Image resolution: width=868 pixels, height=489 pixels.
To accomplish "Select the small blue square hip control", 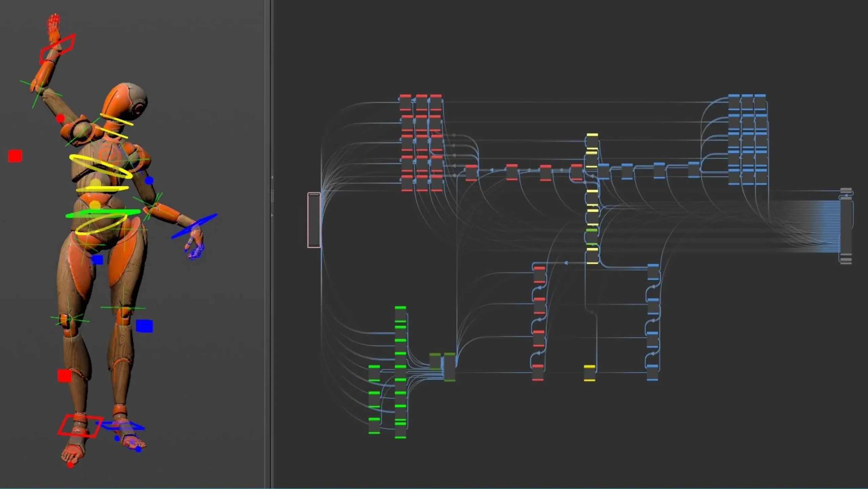I will [97, 260].
